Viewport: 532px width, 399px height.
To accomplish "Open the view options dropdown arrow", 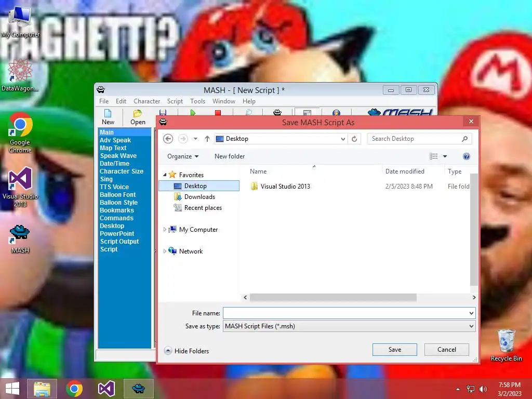I will pos(445,156).
